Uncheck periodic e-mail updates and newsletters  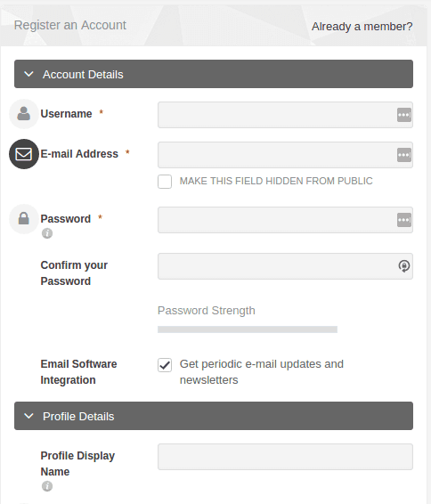(165, 365)
